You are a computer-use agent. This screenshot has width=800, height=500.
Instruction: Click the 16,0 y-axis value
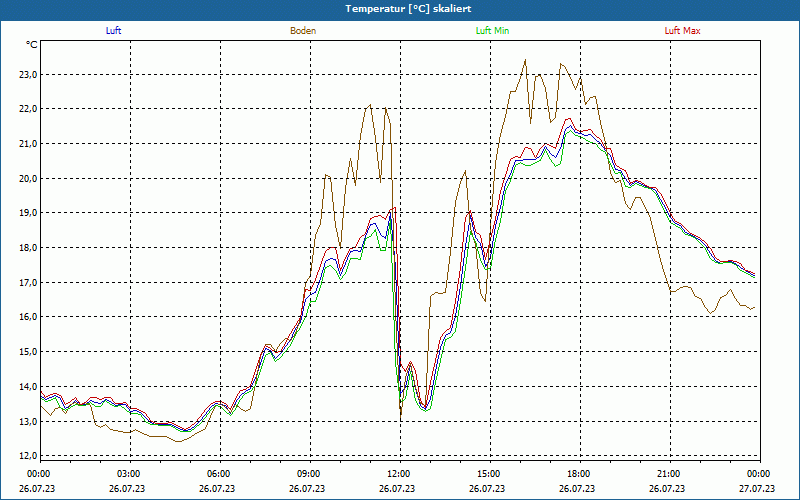click(29, 317)
